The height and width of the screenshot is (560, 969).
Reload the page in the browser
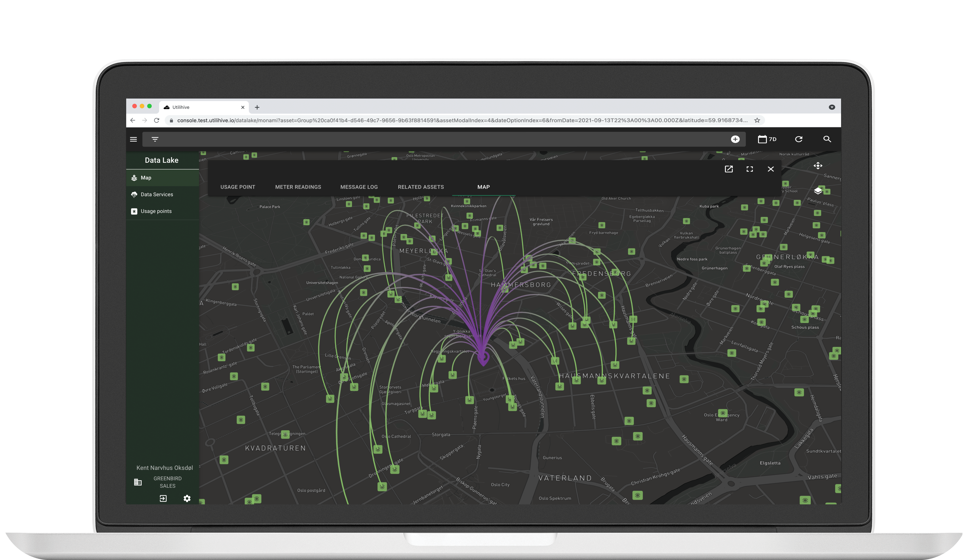pyautogui.click(x=157, y=120)
